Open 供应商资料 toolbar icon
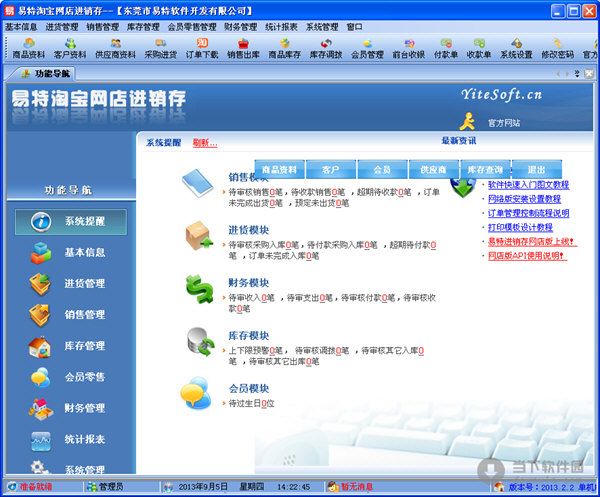This screenshot has width=600, height=497. [x=115, y=49]
